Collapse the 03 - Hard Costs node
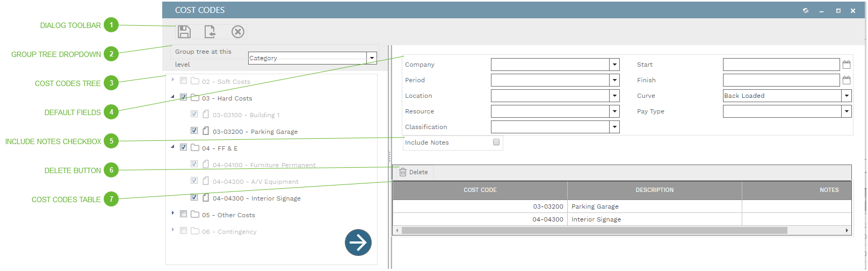 point(172,97)
